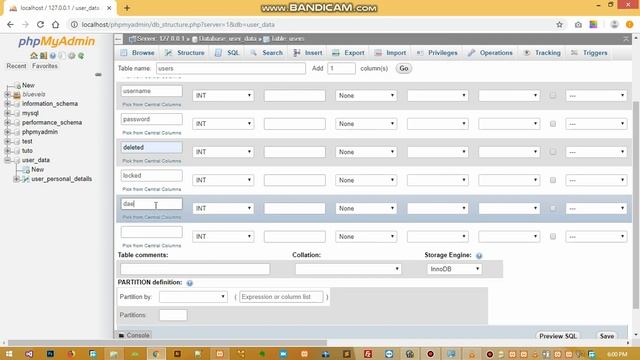The image size is (640, 360).
Task: Click the browser reload icon
Action: point(40,24)
